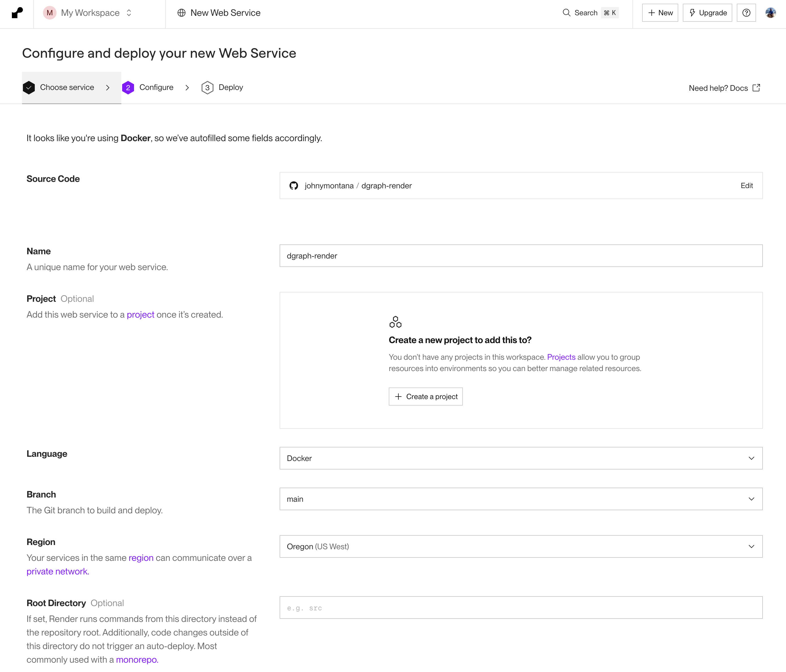The height and width of the screenshot is (672, 786).
Task: Click the step 3 hexagon icon
Action: pos(207,88)
